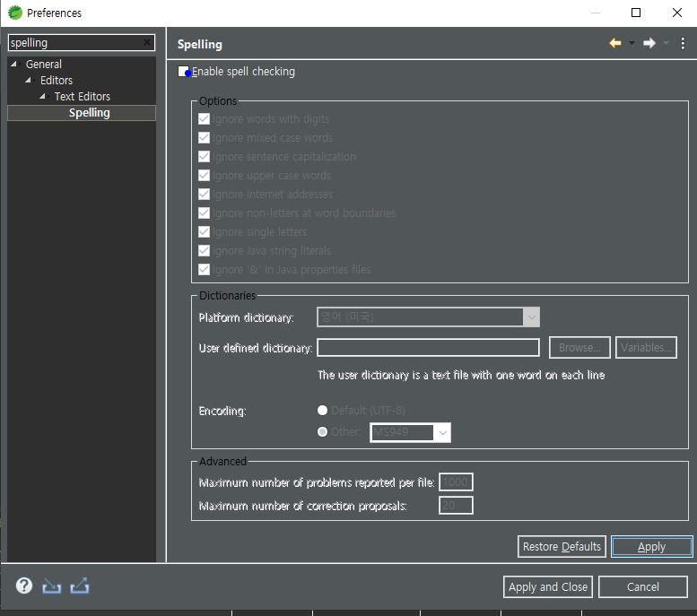Image resolution: width=697 pixels, height=616 pixels.
Task: Click the Apply and Close button
Action: 548,586
